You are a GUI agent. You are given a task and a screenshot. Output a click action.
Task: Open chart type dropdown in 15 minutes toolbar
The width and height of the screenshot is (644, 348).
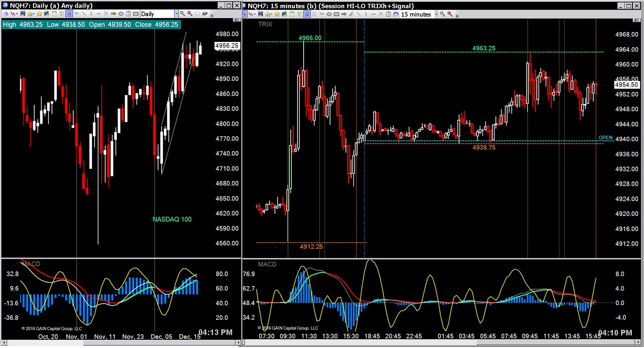point(255,14)
